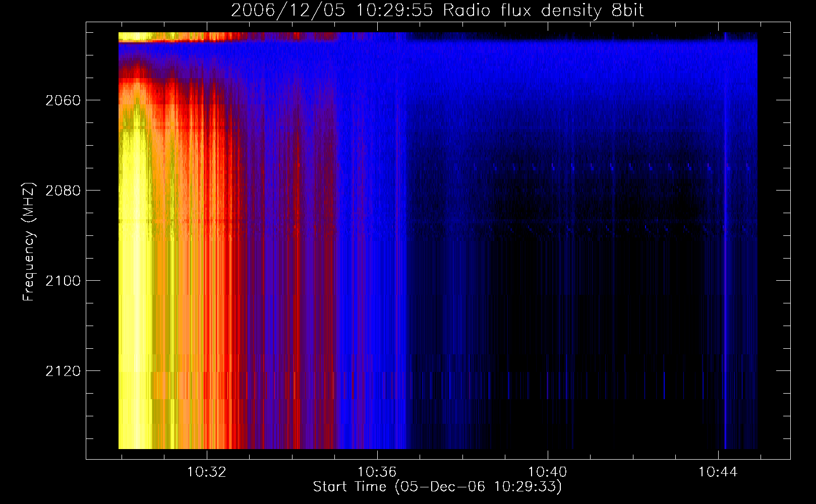This screenshot has height=504, width=816.
Task: Click the 2120 frequency tick label
Action: pos(63,371)
